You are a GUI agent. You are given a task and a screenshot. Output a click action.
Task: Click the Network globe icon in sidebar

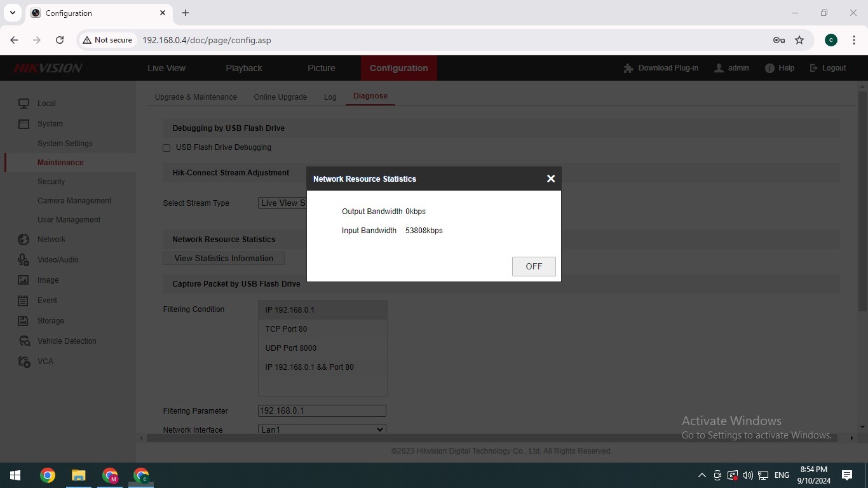pos(24,240)
